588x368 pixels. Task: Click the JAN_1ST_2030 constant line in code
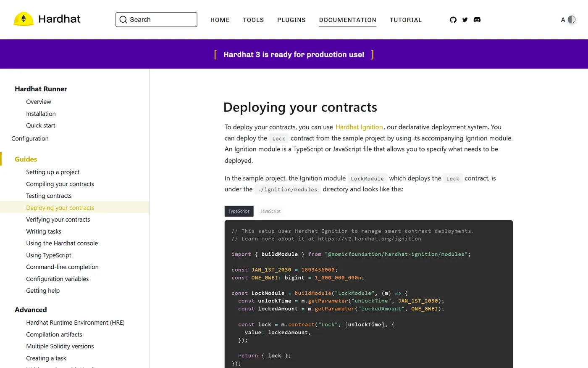(284, 270)
